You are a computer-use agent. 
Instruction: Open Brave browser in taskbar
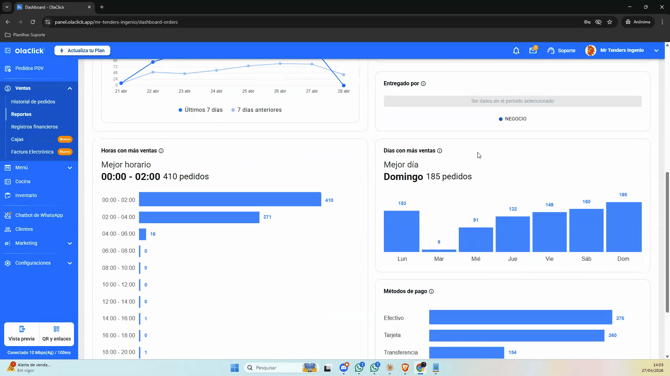pos(405,368)
